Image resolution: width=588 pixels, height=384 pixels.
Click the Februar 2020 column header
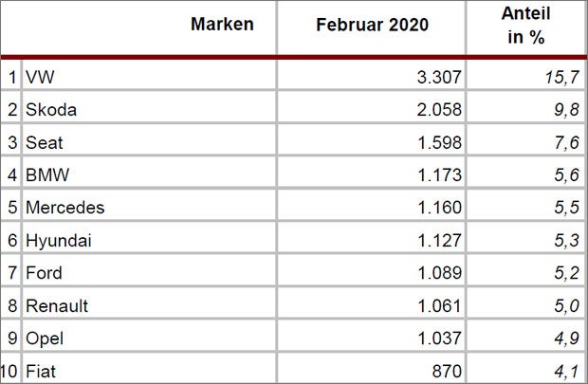coord(372,26)
